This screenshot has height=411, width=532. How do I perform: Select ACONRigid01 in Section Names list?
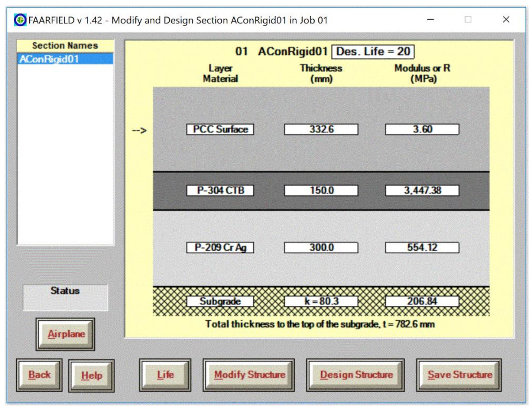pos(65,59)
